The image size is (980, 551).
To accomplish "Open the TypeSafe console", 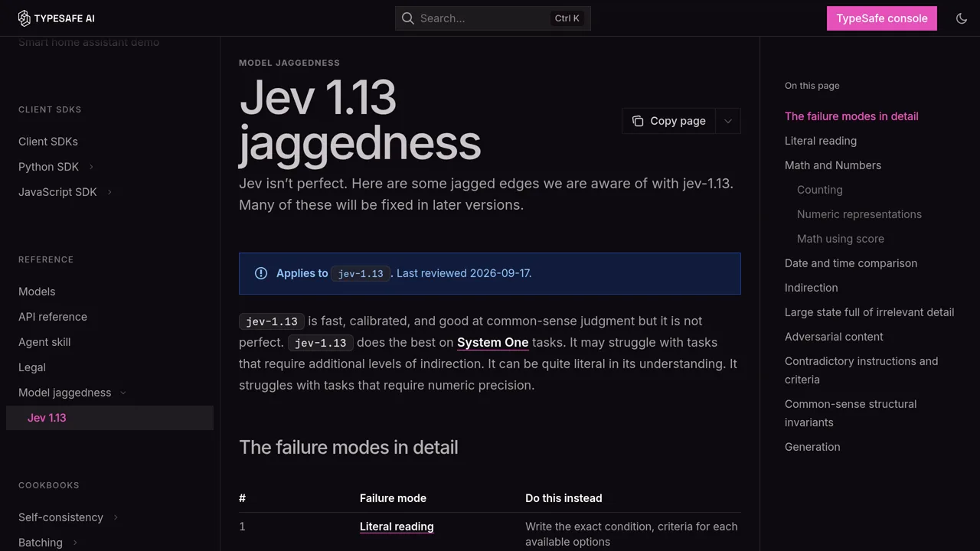I will pyautogui.click(x=882, y=18).
